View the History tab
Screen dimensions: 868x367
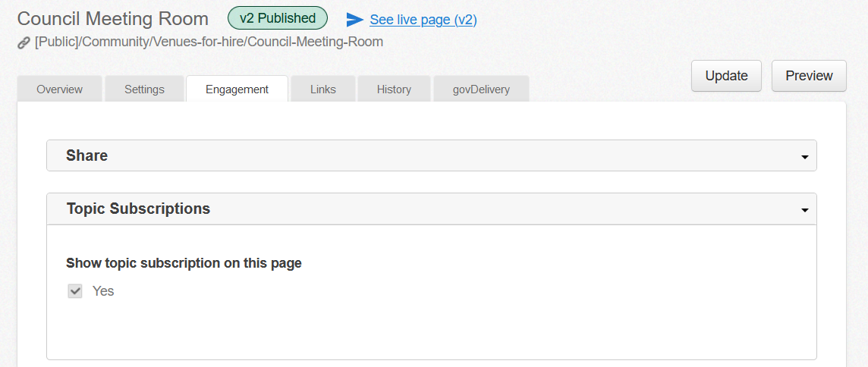[394, 89]
